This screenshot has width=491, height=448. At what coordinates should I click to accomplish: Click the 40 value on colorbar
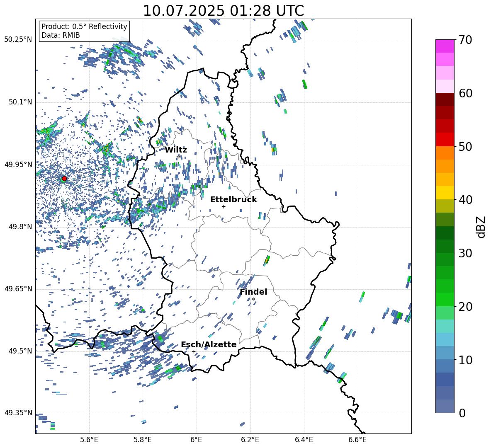point(465,200)
